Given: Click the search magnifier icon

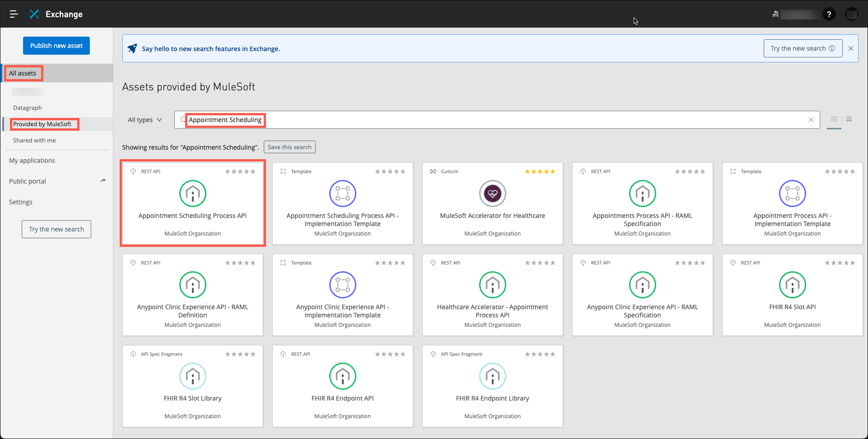Looking at the screenshot, I should pyautogui.click(x=183, y=120).
